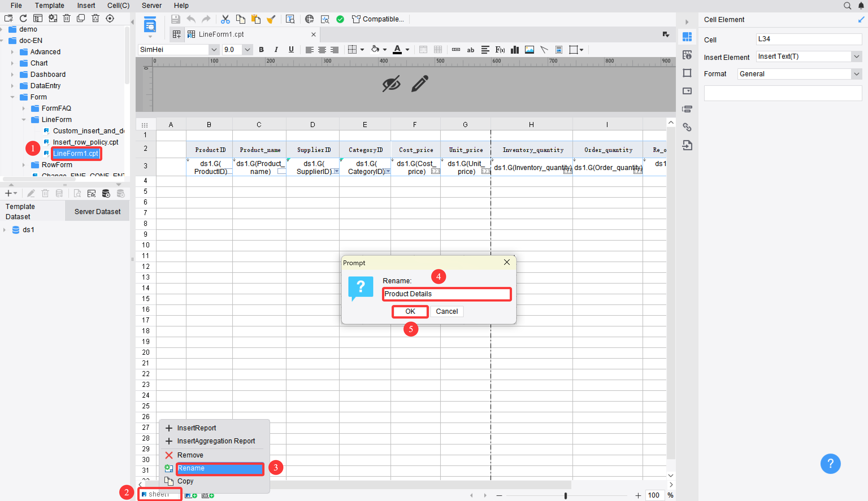Insert a chart using the chart toolbar icon

pyautogui.click(x=515, y=50)
